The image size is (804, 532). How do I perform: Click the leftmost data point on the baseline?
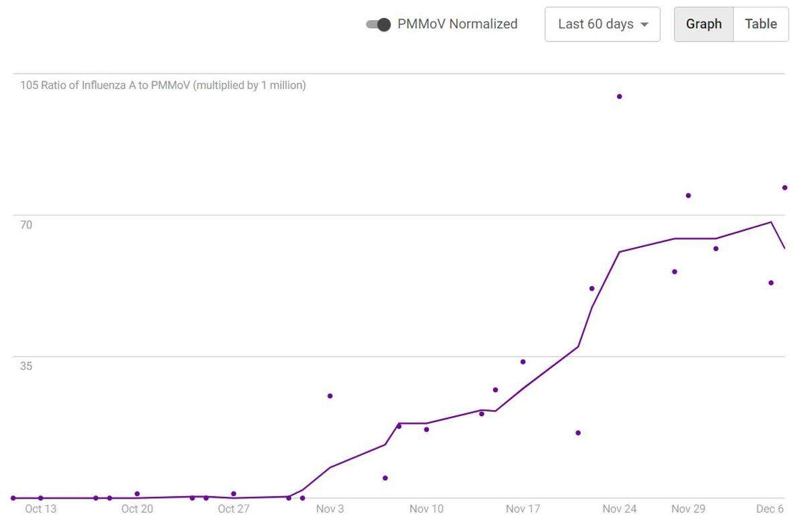click(13, 498)
